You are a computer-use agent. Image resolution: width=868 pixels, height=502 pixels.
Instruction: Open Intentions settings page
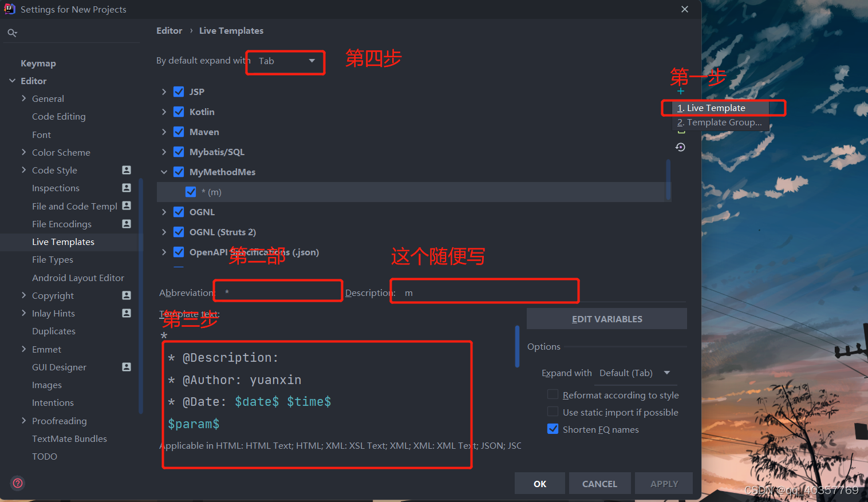point(53,403)
